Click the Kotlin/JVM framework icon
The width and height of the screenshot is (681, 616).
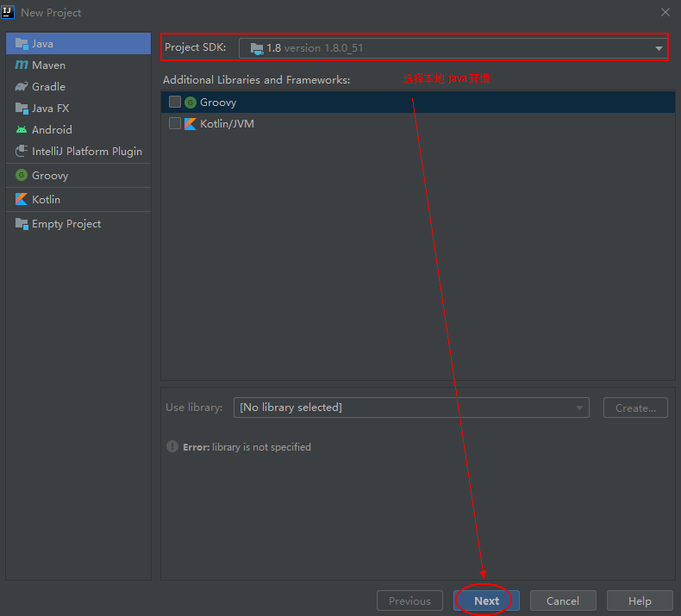[x=191, y=124]
